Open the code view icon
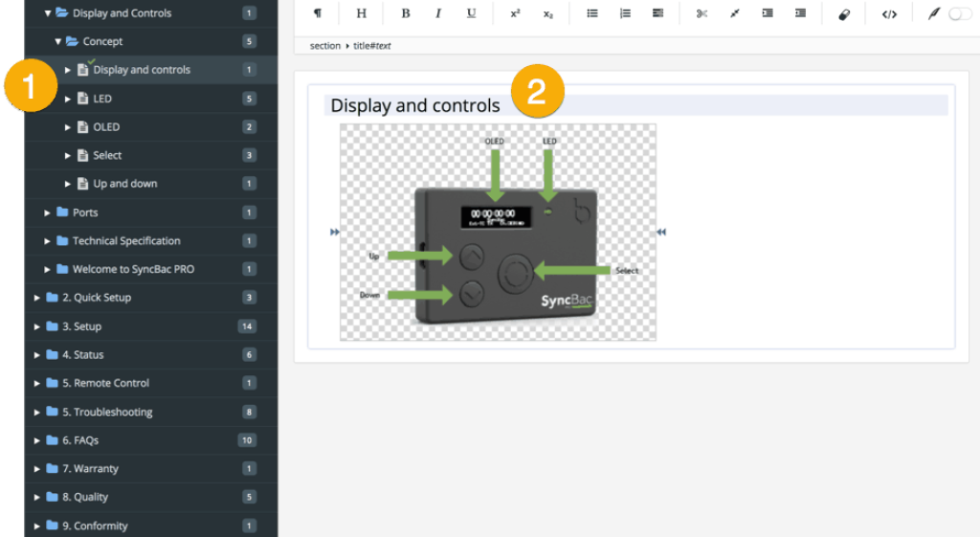The image size is (980, 537). (889, 14)
